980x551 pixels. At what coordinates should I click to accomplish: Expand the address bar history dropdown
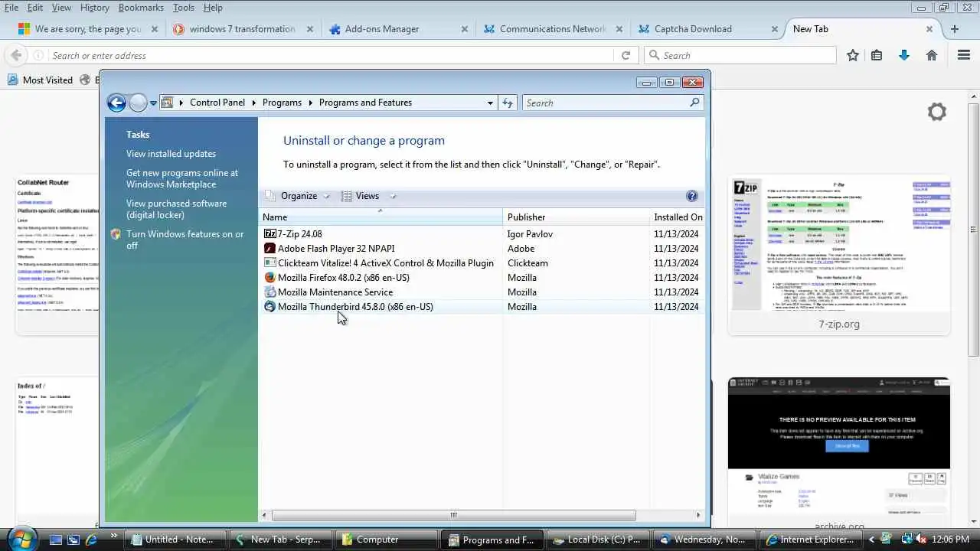pos(491,103)
